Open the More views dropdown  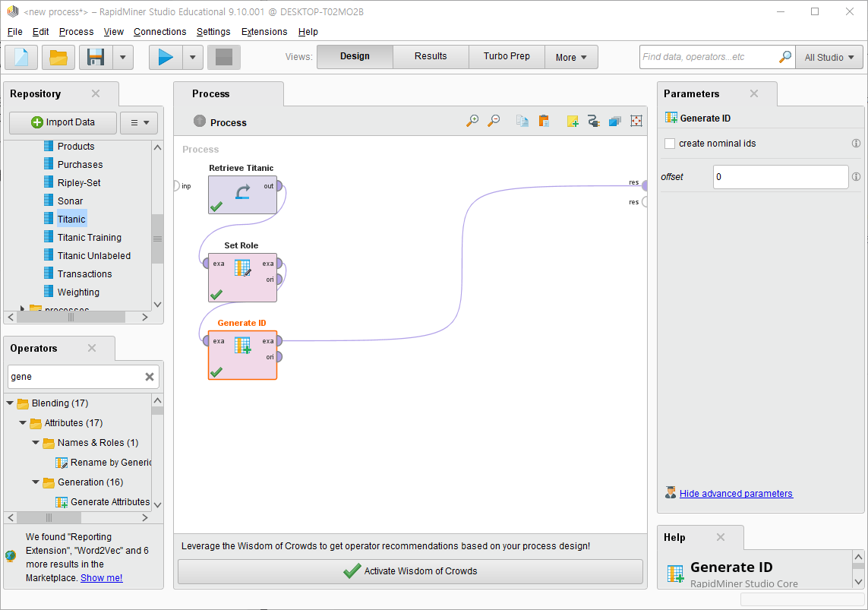point(571,57)
